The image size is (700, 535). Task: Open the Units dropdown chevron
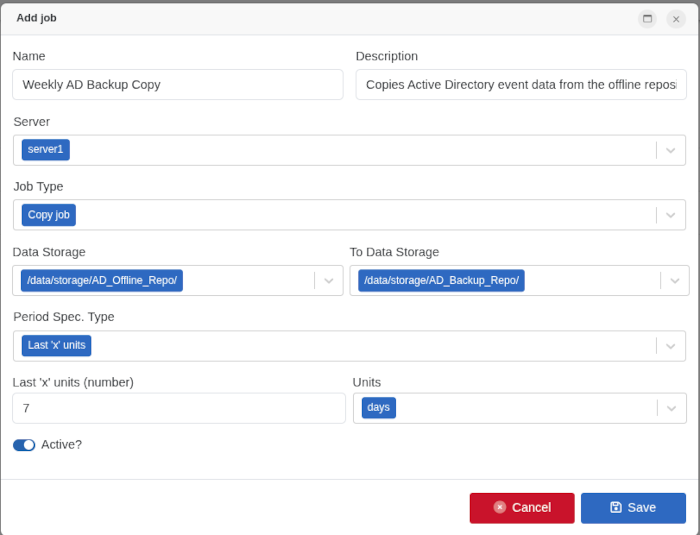coord(671,408)
